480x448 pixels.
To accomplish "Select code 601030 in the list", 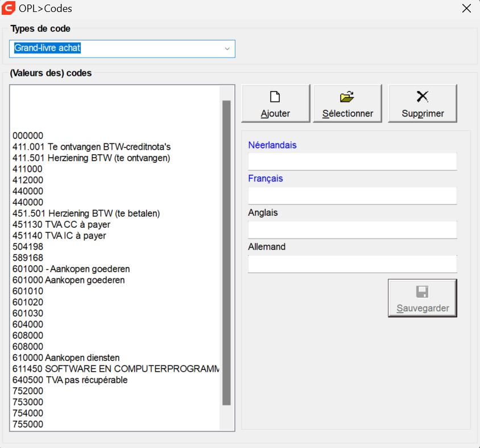I will point(115,313).
